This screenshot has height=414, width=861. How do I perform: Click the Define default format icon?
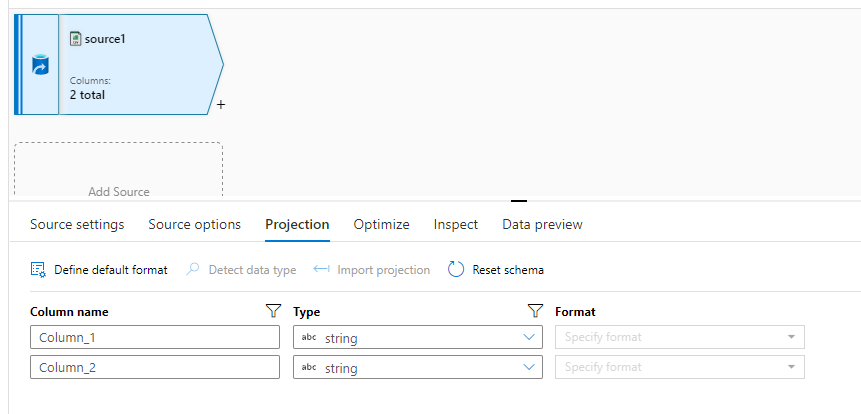(x=38, y=269)
